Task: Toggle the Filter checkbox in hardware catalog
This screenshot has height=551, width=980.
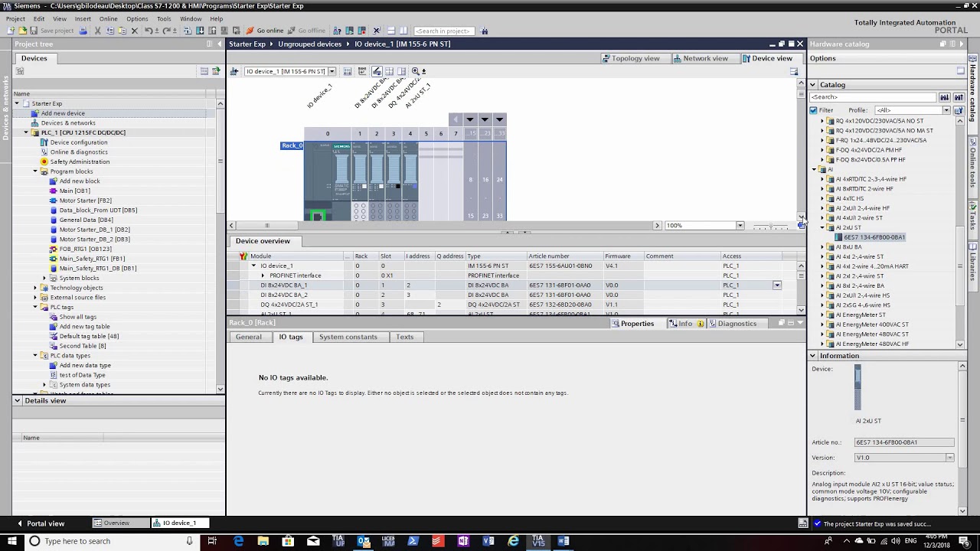Action: point(813,110)
